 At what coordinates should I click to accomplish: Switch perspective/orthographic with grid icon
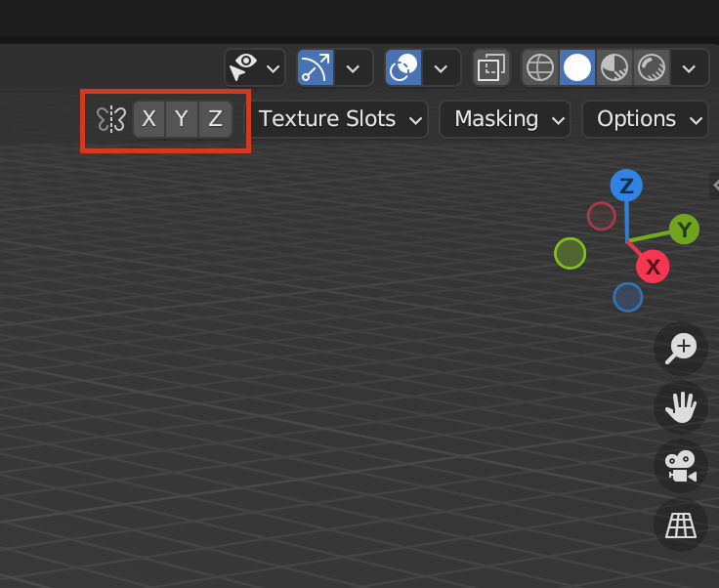680,525
